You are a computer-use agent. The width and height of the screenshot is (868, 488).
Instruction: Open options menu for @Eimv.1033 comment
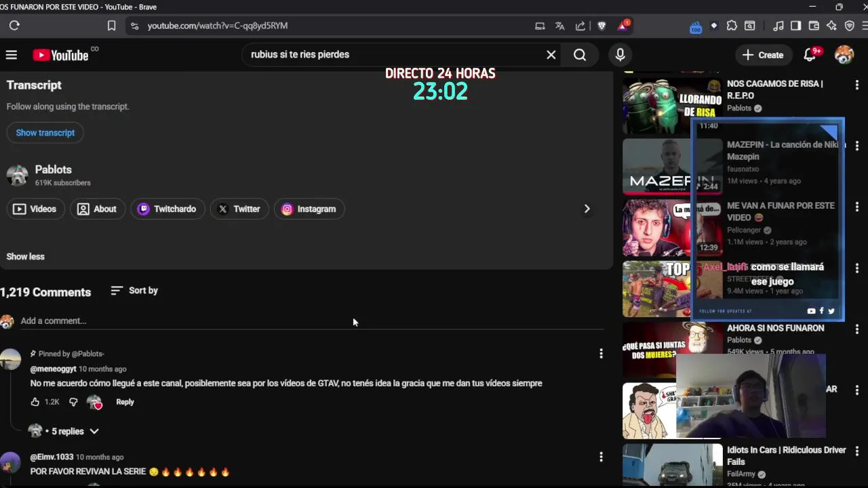601,457
